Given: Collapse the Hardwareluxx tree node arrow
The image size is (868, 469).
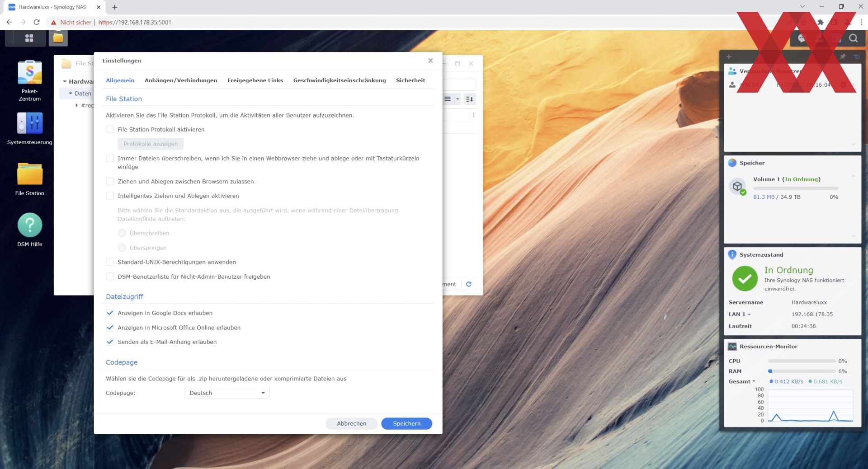Looking at the screenshot, I should pos(65,82).
